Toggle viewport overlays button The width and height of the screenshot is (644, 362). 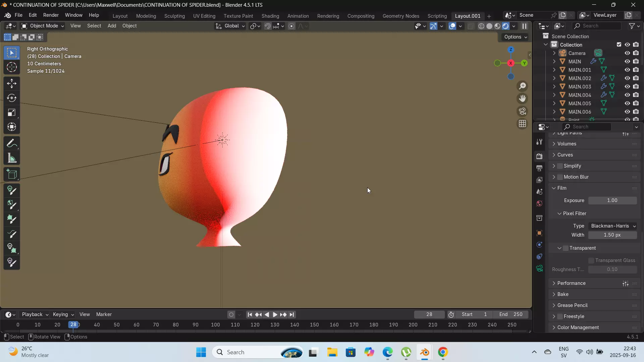pyautogui.click(x=452, y=26)
